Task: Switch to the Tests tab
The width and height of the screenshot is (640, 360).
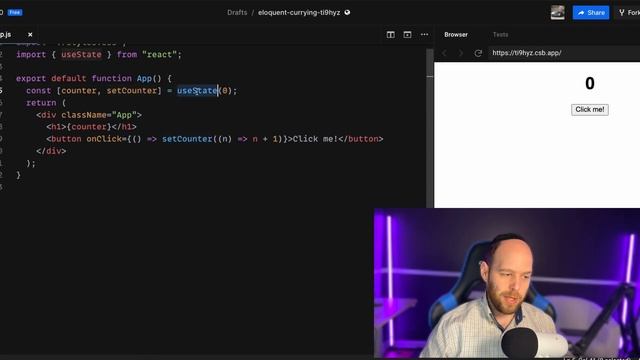Action: point(500,35)
